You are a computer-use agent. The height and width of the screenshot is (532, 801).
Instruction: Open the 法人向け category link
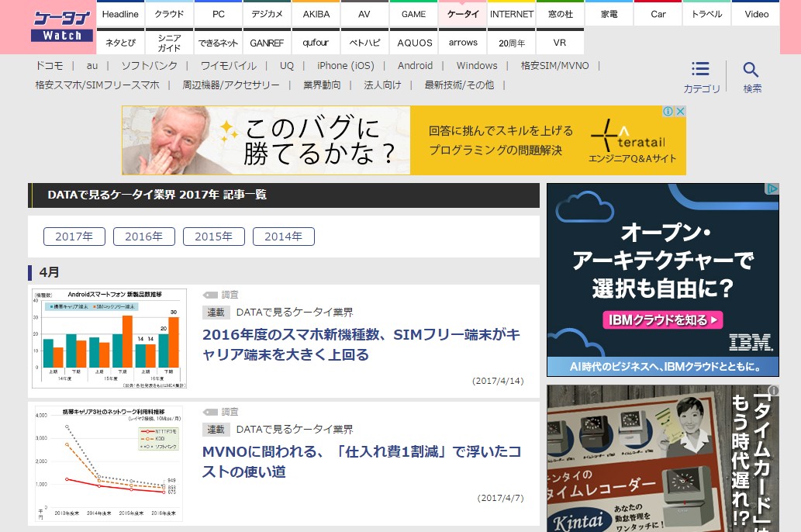pyautogui.click(x=382, y=85)
